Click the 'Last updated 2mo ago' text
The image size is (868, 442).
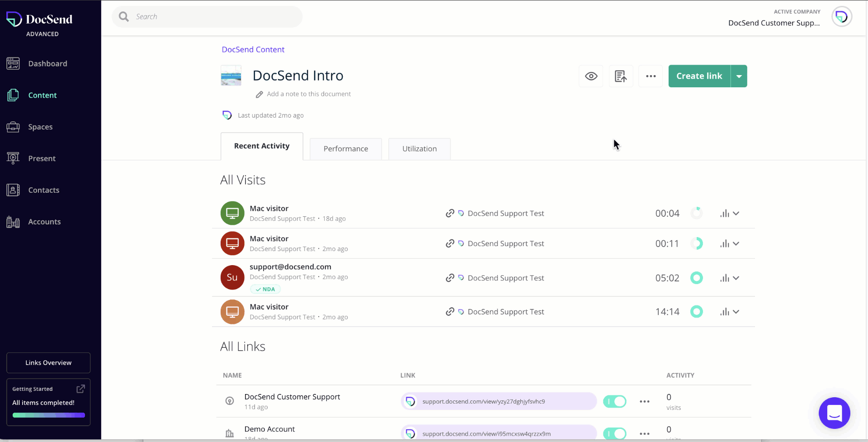pyautogui.click(x=271, y=115)
